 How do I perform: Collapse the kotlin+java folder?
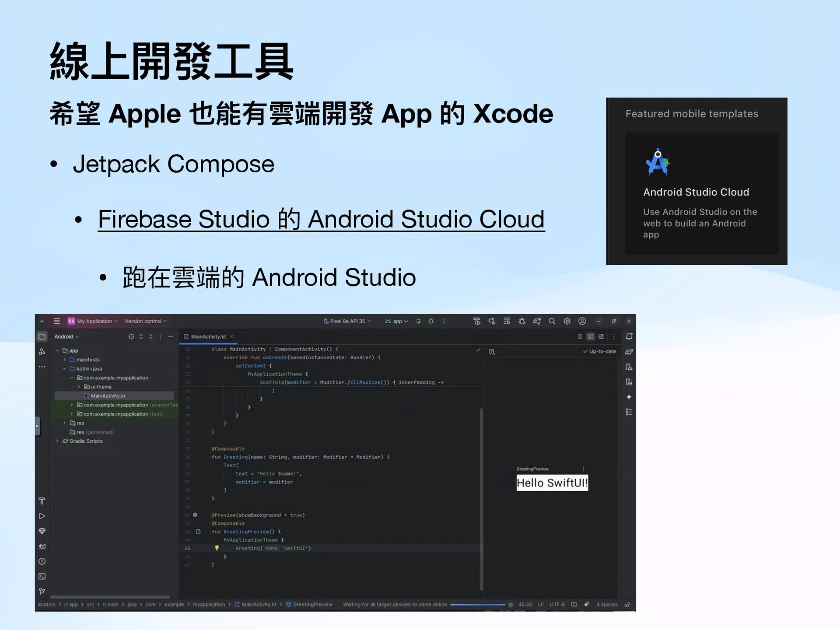(64, 369)
